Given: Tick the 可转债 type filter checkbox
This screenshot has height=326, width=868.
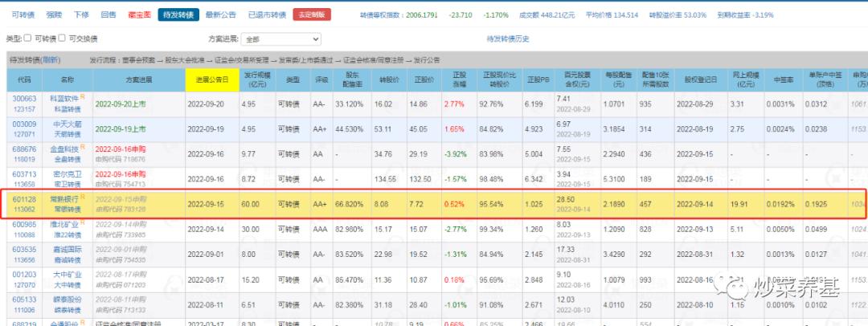Looking at the screenshot, I should pyautogui.click(x=27, y=39).
